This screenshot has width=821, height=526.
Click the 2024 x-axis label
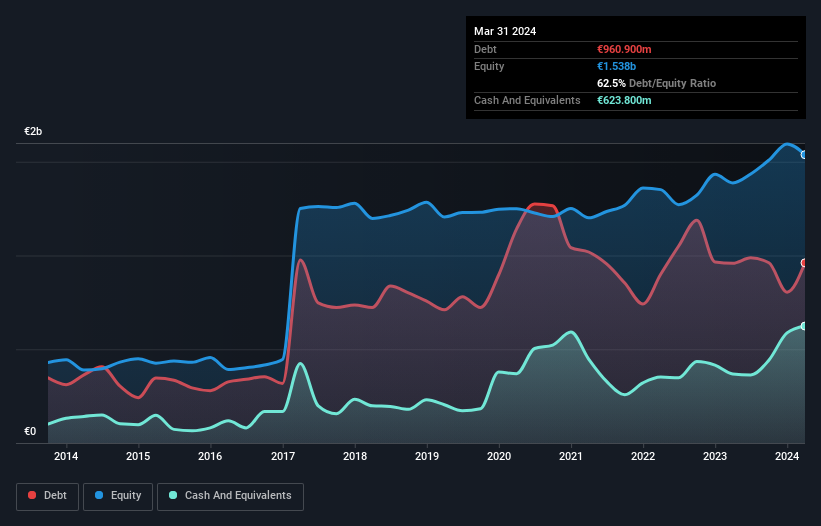pyautogui.click(x=787, y=456)
